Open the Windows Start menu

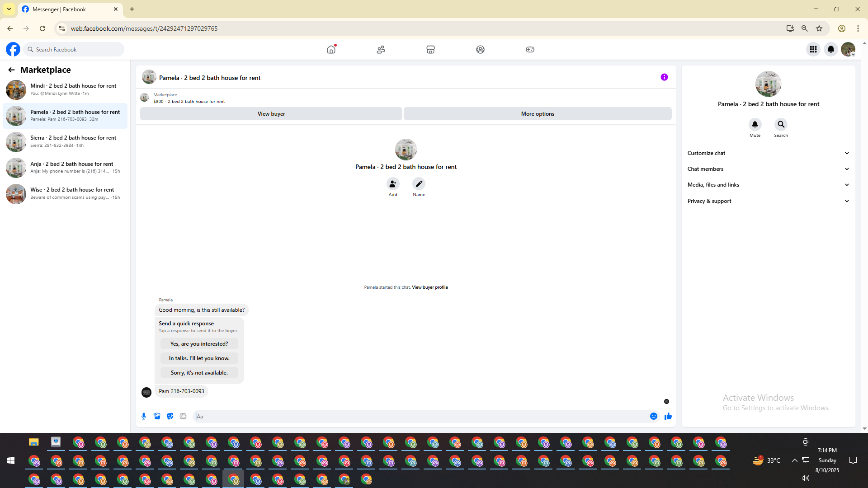tap(11, 460)
